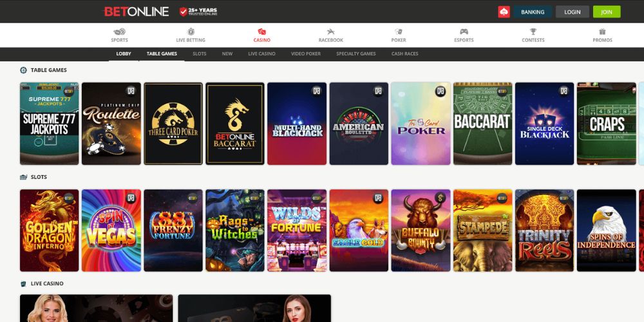Open Three Card Poker game
The height and width of the screenshot is (322, 644).
[173, 124]
